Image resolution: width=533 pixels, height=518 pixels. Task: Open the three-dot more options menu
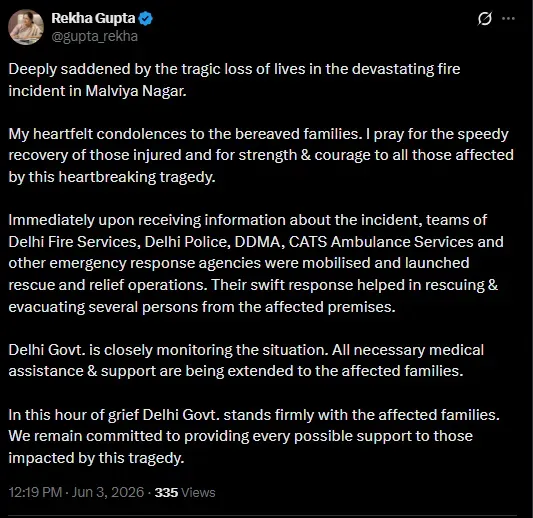(508, 18)
